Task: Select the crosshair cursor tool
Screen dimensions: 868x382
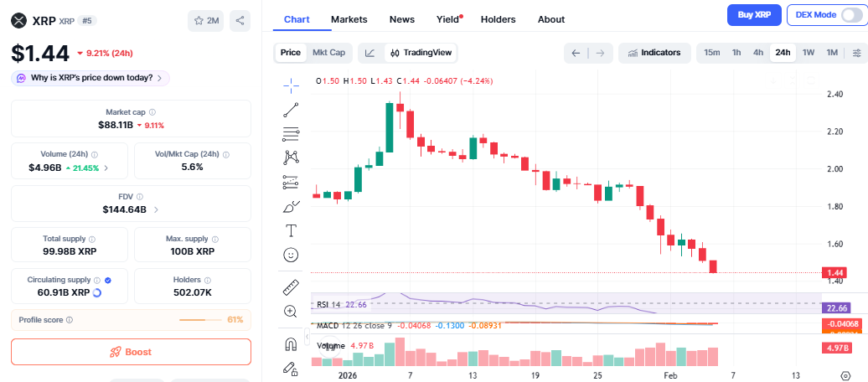Action: 291,83
